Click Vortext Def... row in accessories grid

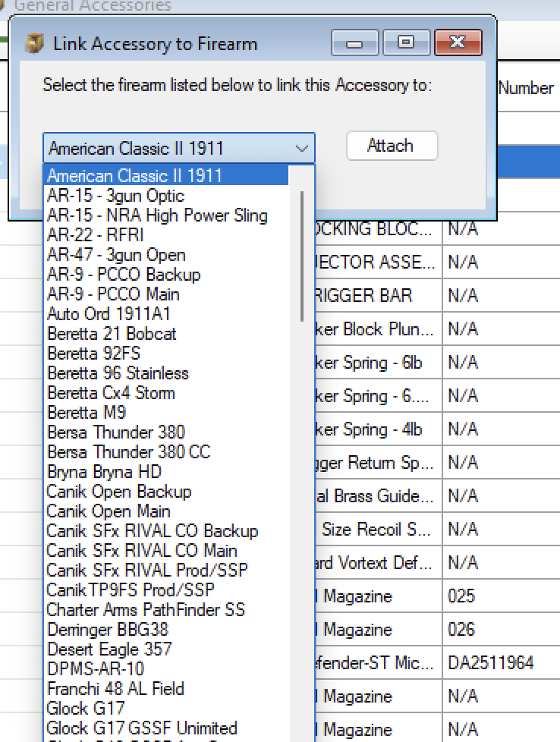378,563
